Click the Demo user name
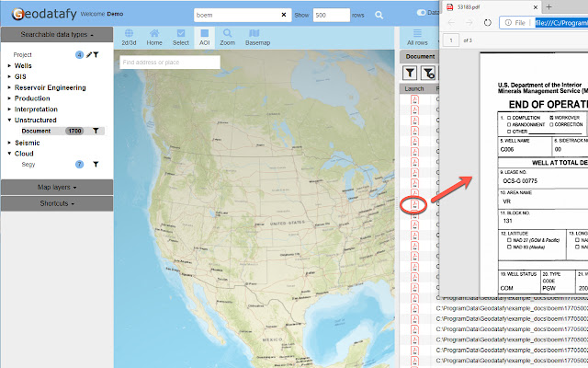The width and height of the screenshot is (588, 368). 115,14
